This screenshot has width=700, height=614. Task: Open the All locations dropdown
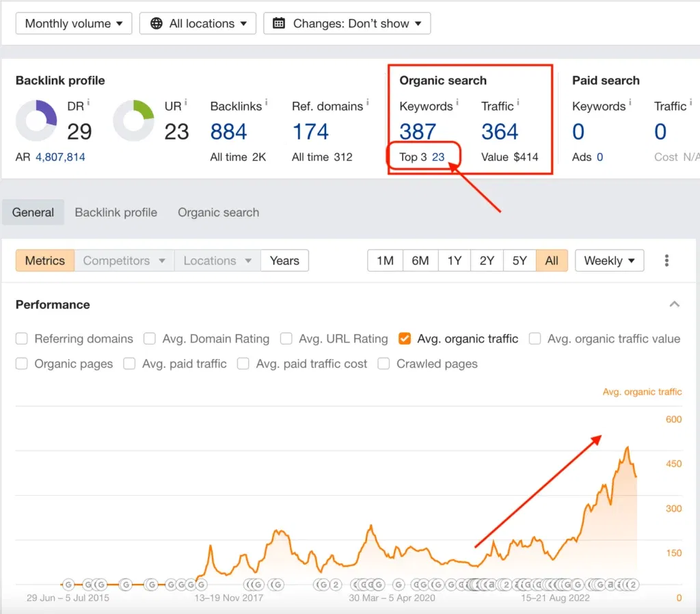198,23
